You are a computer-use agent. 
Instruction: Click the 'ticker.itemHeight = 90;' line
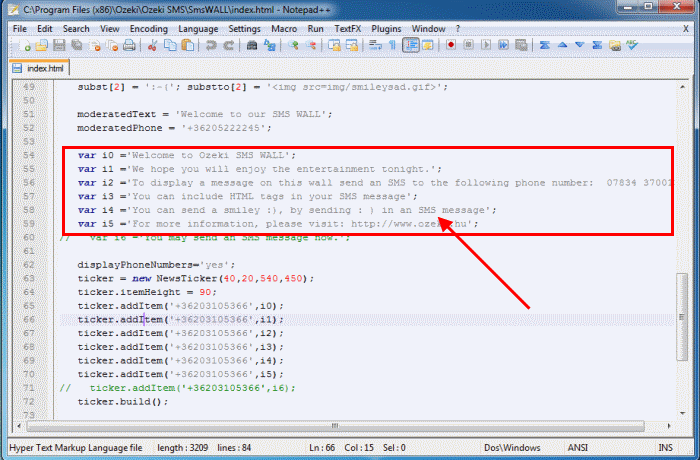(x=147, y=292)
